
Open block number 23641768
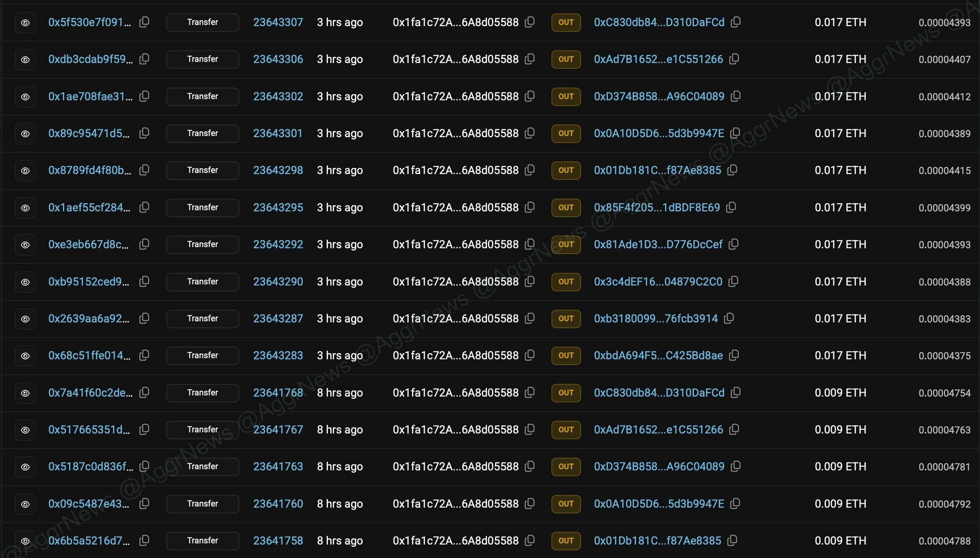tap(278, 393)
